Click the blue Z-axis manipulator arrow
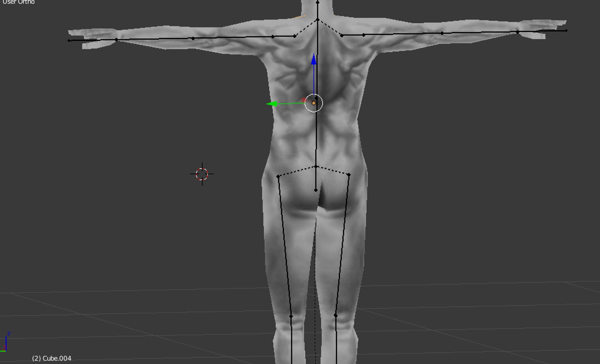Viewport: 600px width, 364px height. 314,59
